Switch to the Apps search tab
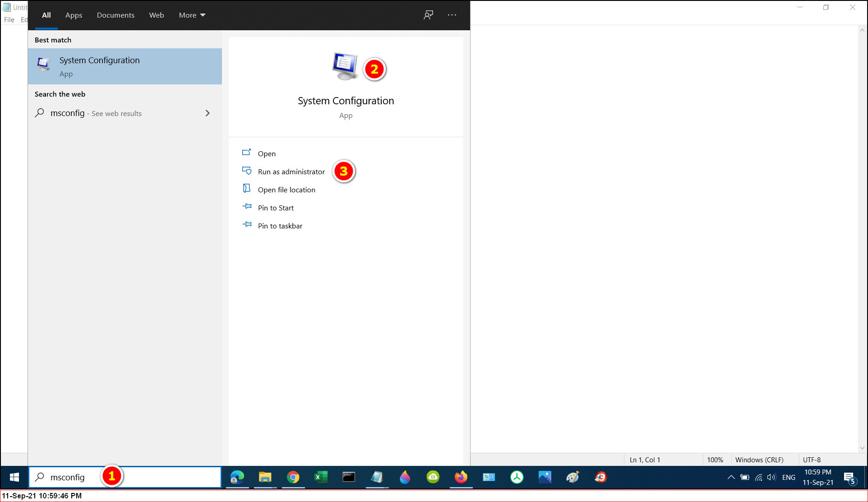Screen dimensions: 868x502 coord(74,15)
